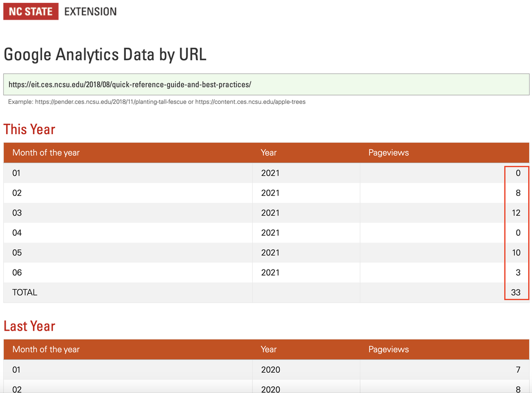Click the total pageviews value 33
The image size is (532, 393).
tap(516, 293)
